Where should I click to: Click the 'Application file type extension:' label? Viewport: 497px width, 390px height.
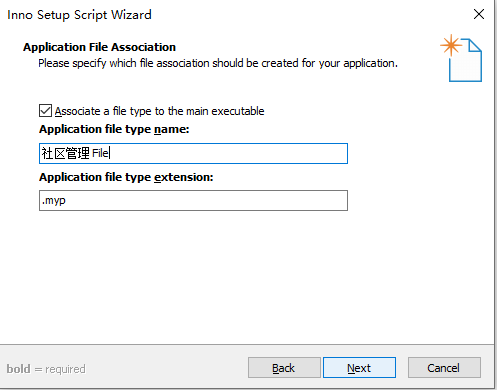point(126,177)
